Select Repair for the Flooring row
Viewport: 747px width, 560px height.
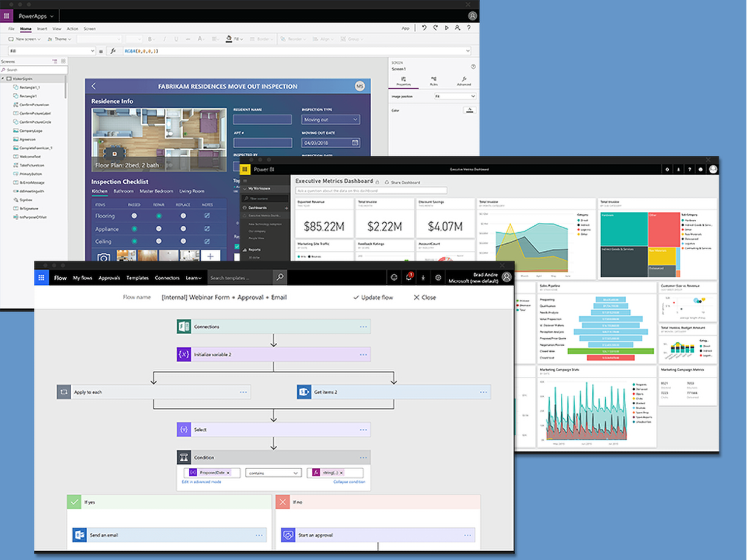pos(159,216)
